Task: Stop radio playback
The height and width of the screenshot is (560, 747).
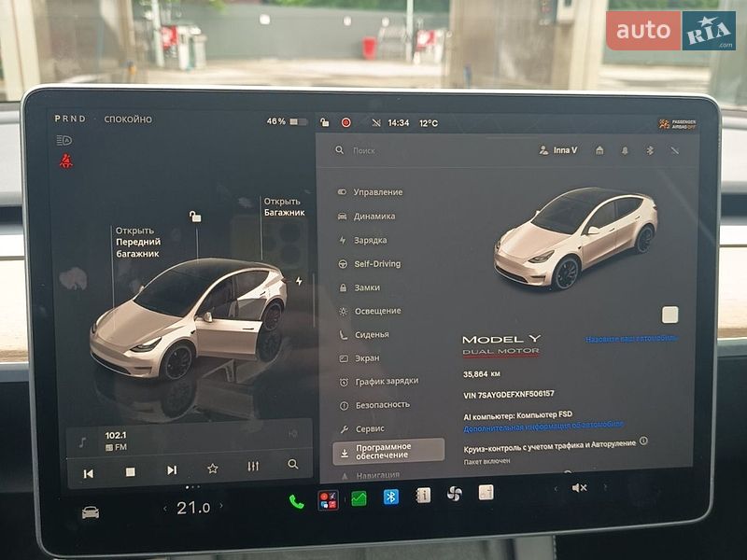Action: coord(130,471)
